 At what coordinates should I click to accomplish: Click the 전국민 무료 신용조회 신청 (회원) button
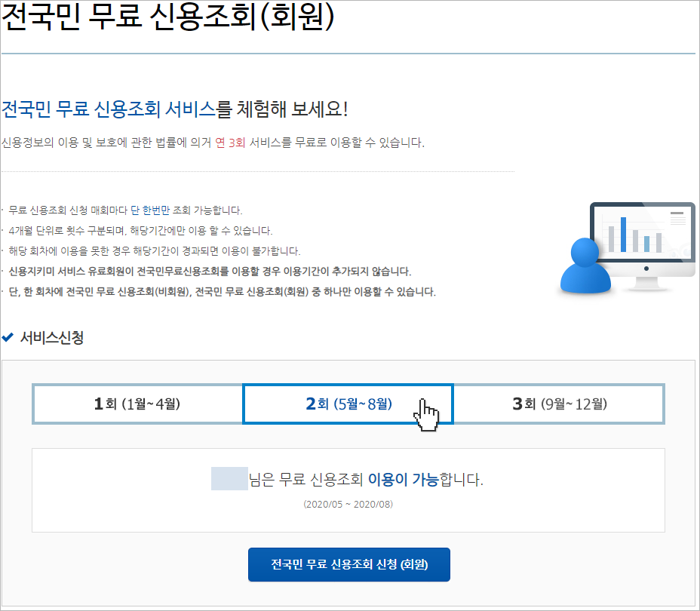click(x=348, y=563)
